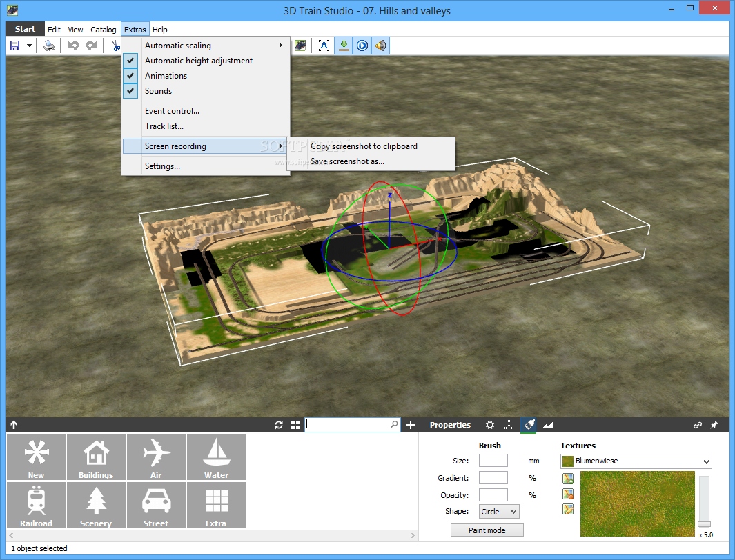Open the Catalog menu
Screen dimensions: 735x560
coord(103,30)
